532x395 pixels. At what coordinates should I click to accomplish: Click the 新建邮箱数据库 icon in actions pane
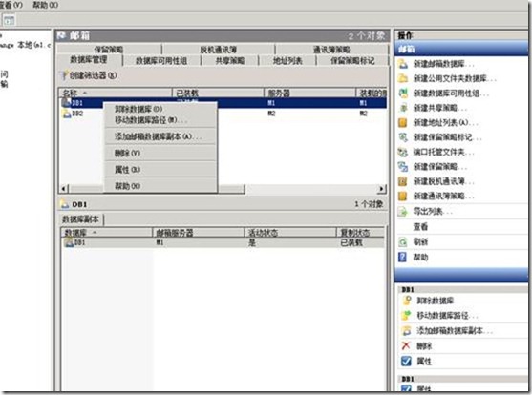(403, 64)
